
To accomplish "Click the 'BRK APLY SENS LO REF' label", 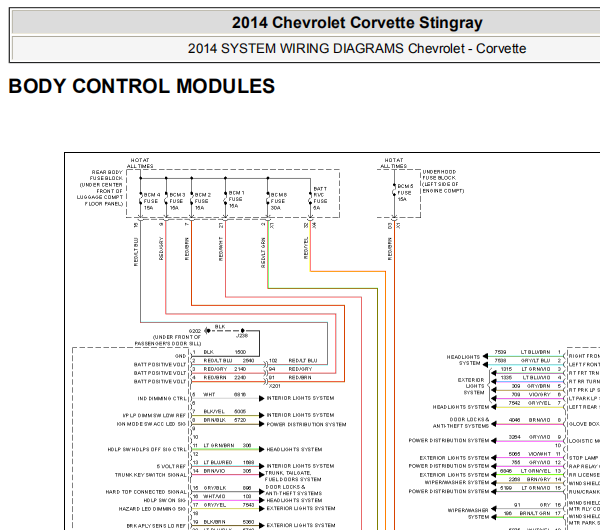I will coord(157,526).
